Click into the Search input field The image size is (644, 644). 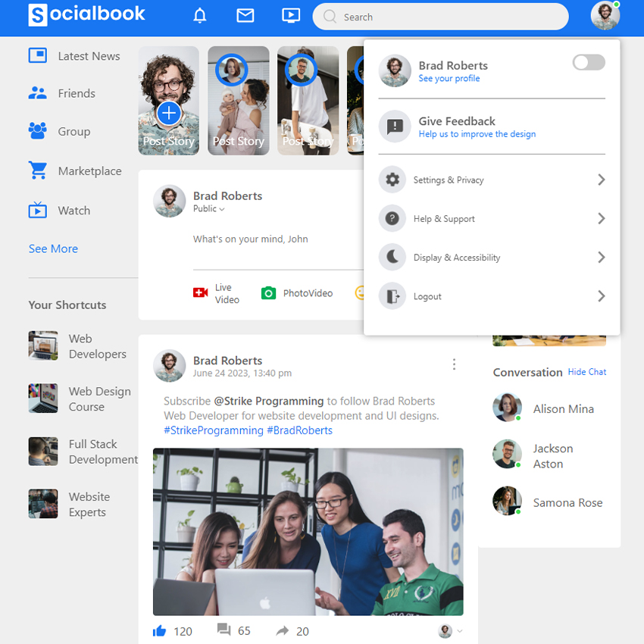(440, 17)
